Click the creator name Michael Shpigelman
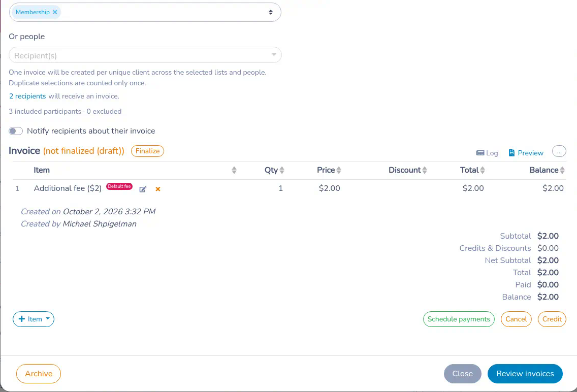This screenshot has width=577, height=392. coord(100,224)
